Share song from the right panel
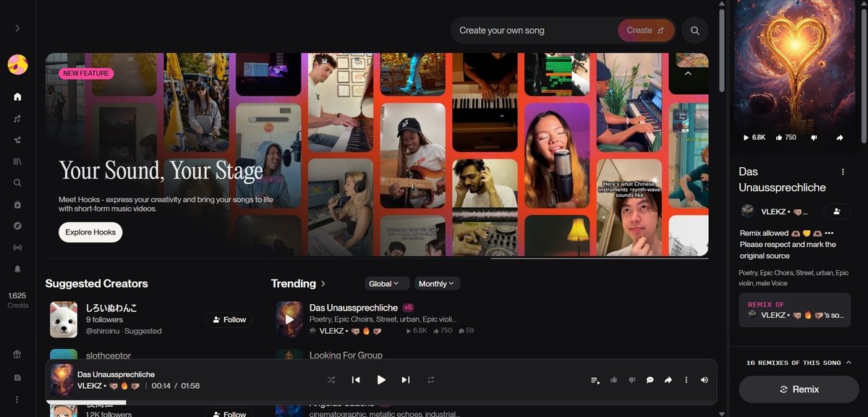The image size is (868, 417). (840, 138)
